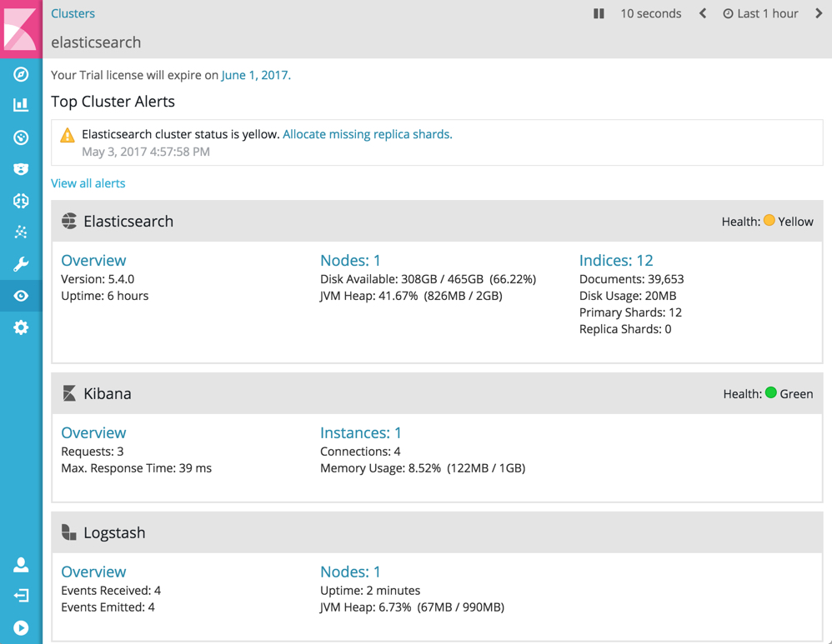Open Dev Tools wrench icon
Viewport: 832px width, 644px height.
click(x=21, y=264)
